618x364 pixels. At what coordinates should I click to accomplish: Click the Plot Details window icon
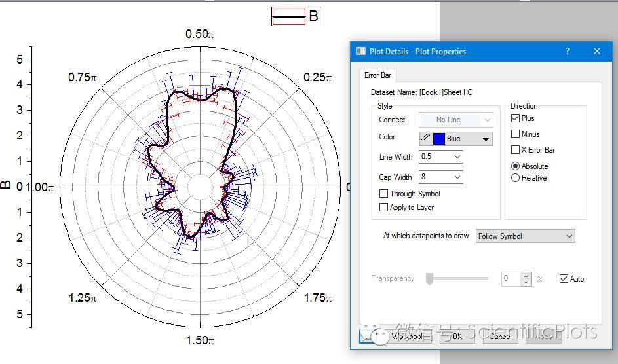[360, 51]
